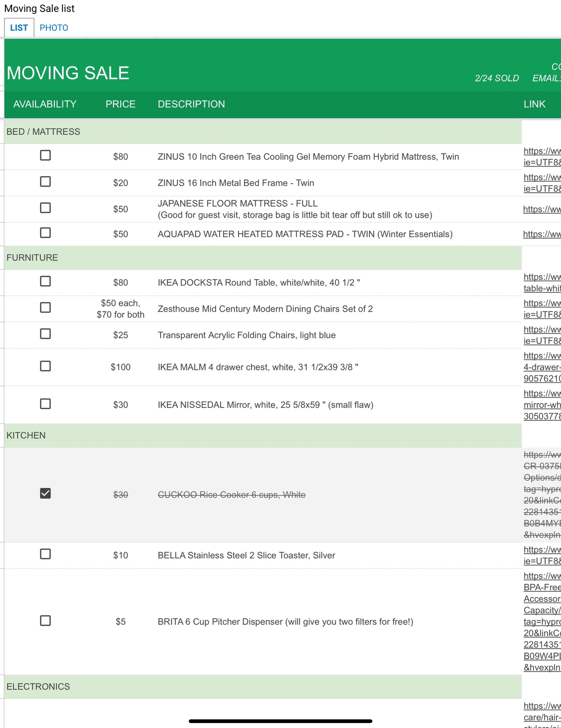Check the BRITA Pitcher Dispenser box

click(45, 621)
